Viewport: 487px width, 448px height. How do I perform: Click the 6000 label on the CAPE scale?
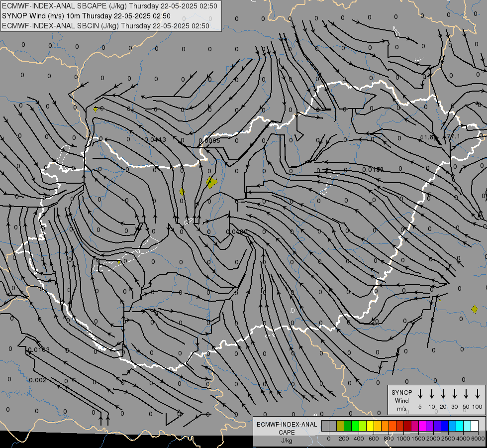(x=478, y=439)
